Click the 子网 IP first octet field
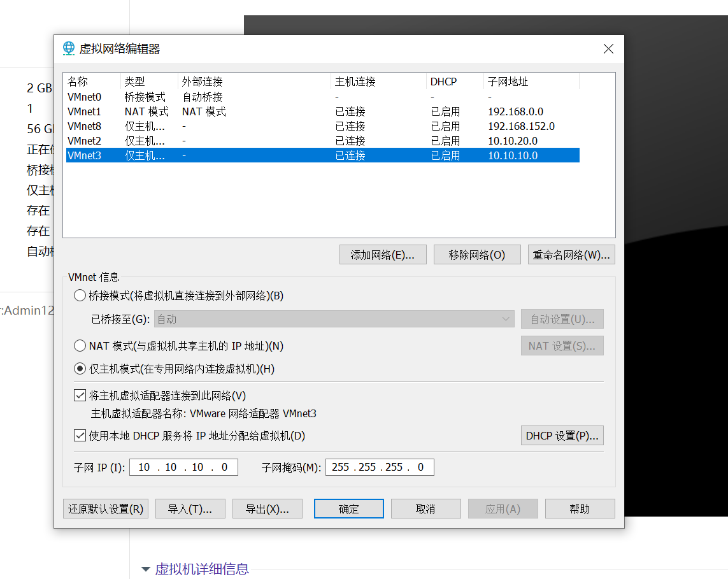728x579 pixels. [x=144, y=467]
